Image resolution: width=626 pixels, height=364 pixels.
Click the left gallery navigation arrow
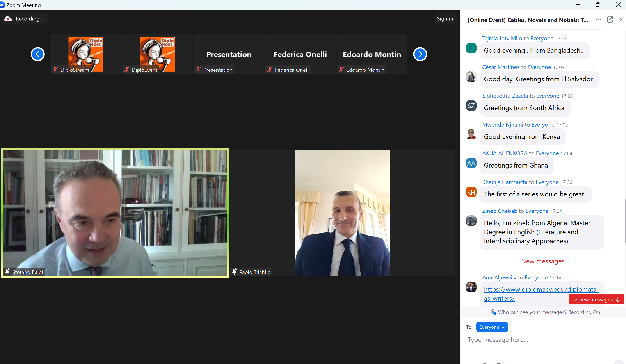click(x=37, y=54)
